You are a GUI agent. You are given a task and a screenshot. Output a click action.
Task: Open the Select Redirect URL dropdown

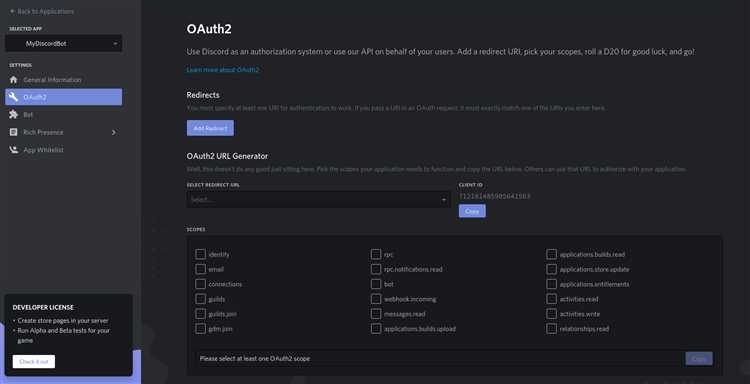point(319,199)
